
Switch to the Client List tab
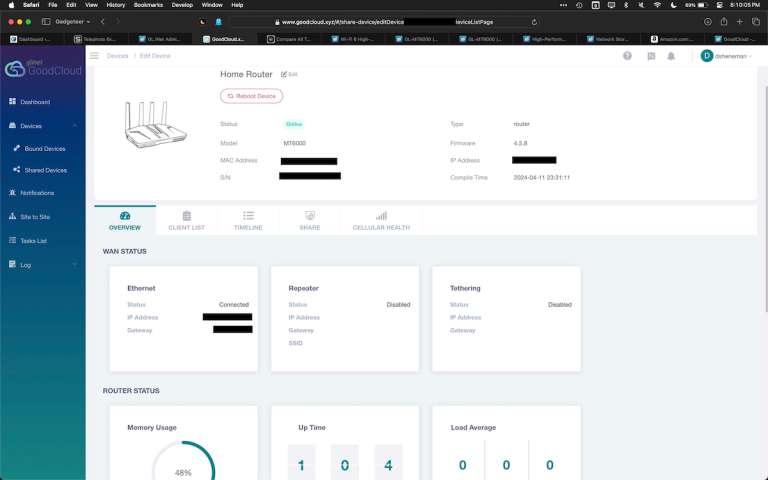point(186,220)
